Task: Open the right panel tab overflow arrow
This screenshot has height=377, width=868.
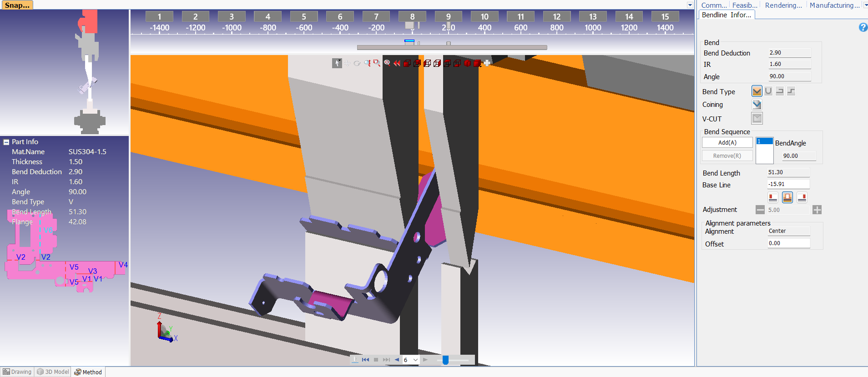Action: pos(865,5)
